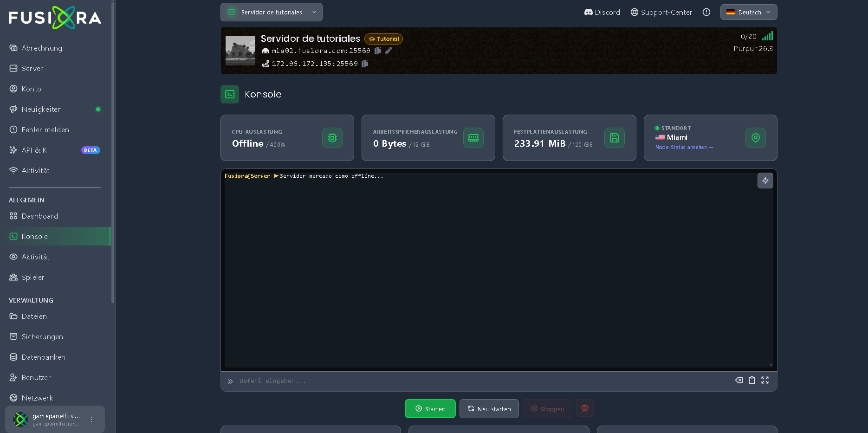Kill the server with skull button
The width and height of the screenshot is (868, 433).
tap(585, 408)
